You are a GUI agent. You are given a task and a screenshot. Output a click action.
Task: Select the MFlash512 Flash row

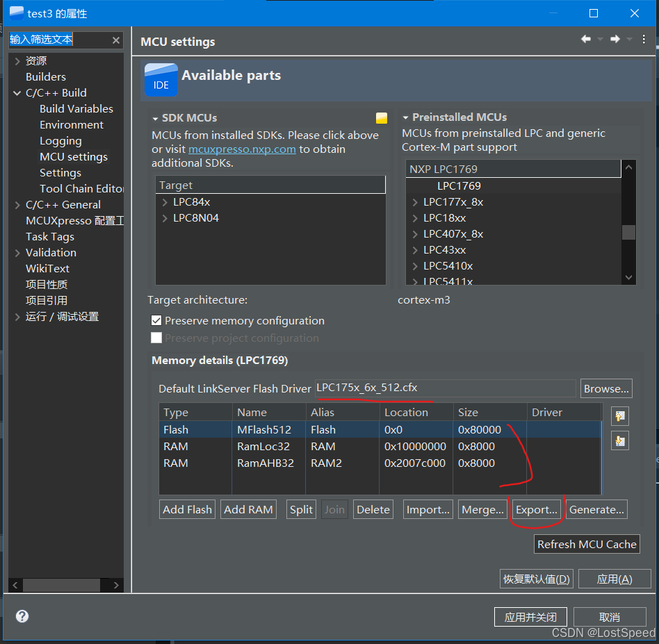coord(380,430)
